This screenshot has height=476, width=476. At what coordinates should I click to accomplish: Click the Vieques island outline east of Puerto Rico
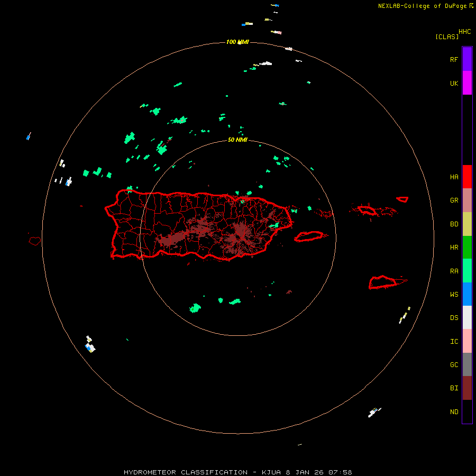[x=309, y=236]
